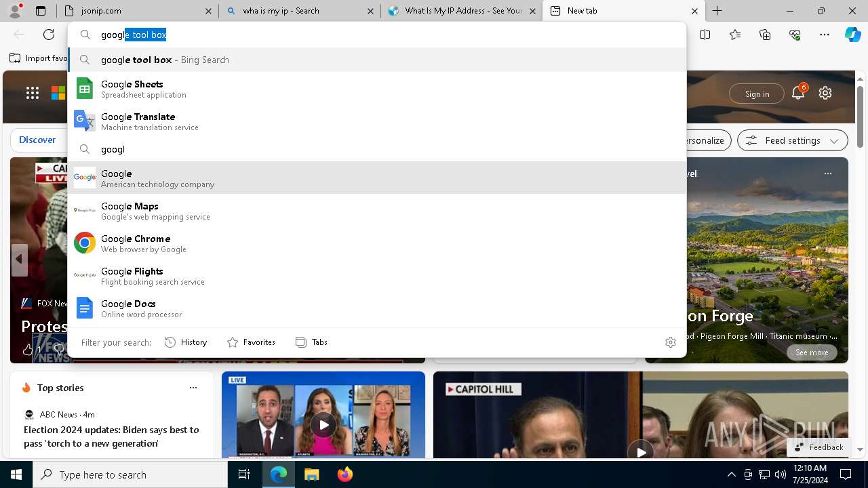Open Import favorites bookmark item
The image size is (868, 488).
pyautogui.click(x=39, y=58)
